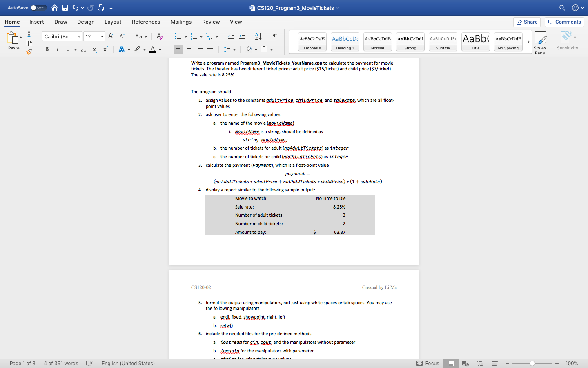Open the Calibri font dropdown
588x368 pixels.
point(62,36)
